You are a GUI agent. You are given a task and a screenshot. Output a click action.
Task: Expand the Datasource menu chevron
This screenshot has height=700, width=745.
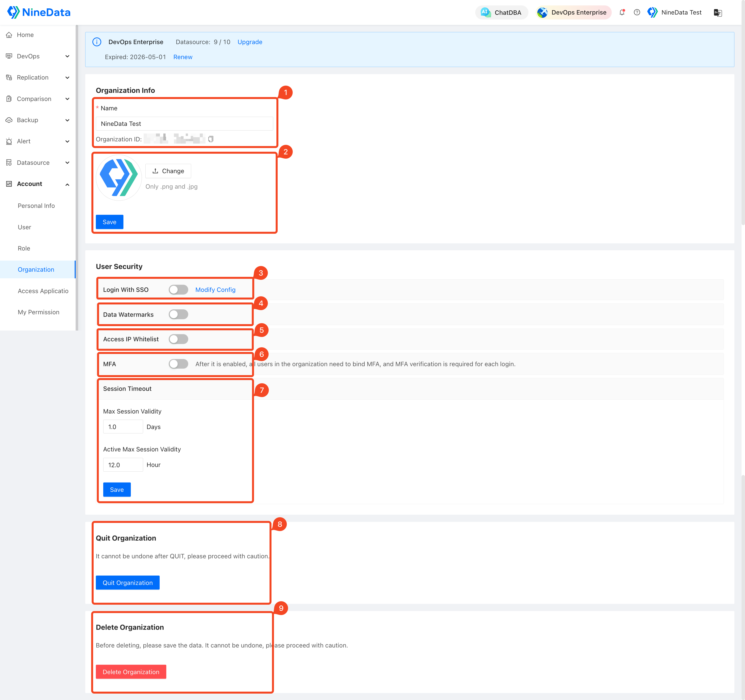pos(68,163)
